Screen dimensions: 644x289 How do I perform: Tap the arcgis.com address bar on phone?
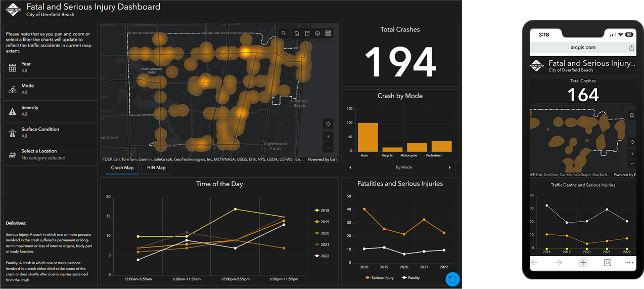click(x=583, y=48)
